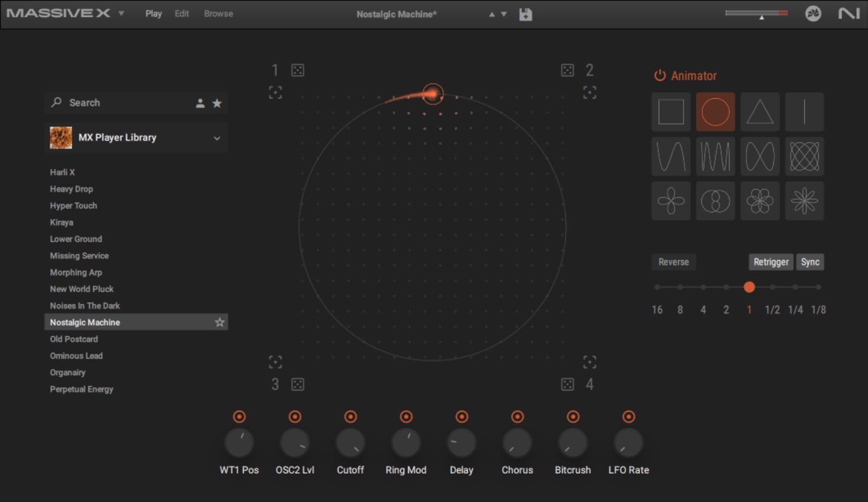Filter presets by user content icon

(200, 103)
